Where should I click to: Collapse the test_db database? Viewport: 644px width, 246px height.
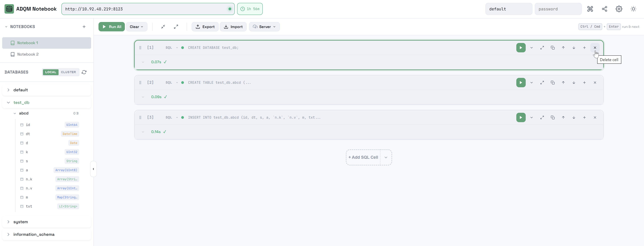pos(9,103)
